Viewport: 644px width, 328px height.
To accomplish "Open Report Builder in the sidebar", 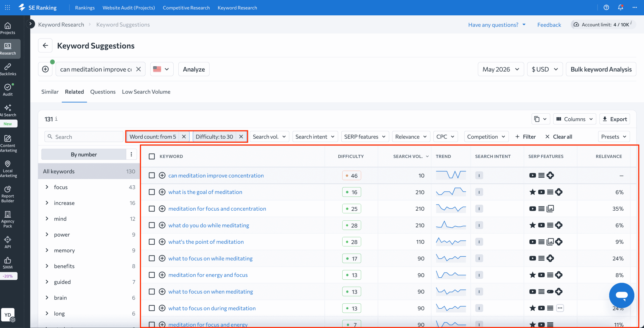I will click(8, 194).
